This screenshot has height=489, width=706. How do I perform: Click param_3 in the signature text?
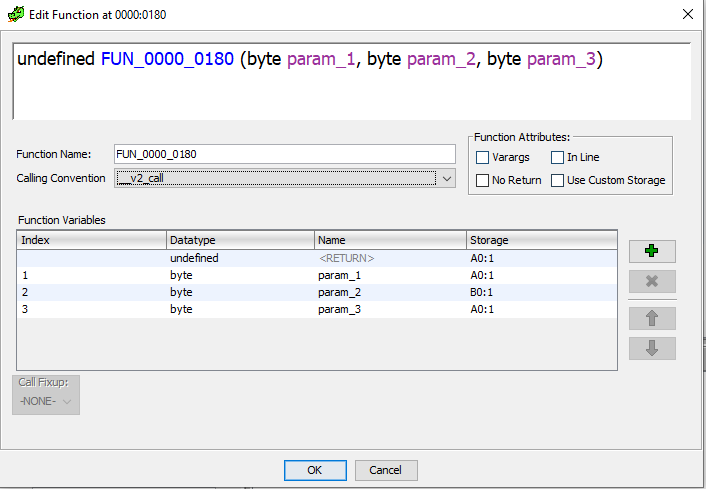click(x=561, y=59)
